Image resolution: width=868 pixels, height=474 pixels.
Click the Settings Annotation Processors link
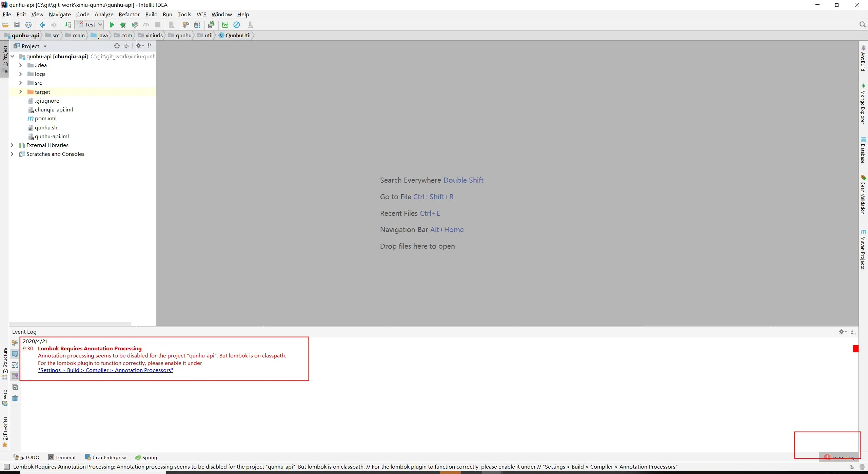tap(105, 370)
